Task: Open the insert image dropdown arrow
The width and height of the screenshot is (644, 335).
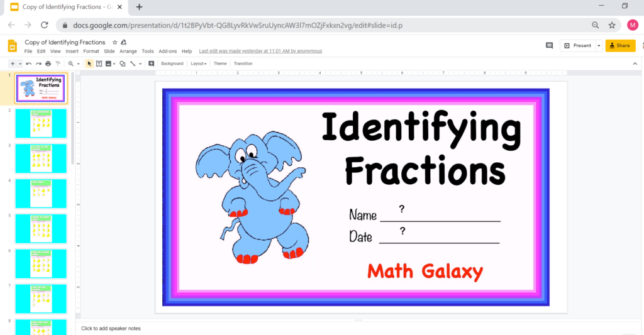Action: [x=114, y=63]
